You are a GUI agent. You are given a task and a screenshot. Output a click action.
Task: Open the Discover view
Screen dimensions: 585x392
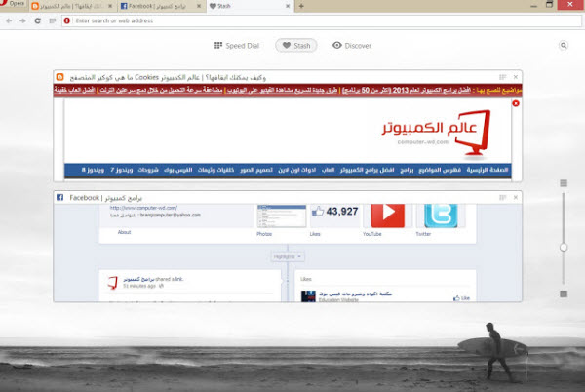pos(351,46)
